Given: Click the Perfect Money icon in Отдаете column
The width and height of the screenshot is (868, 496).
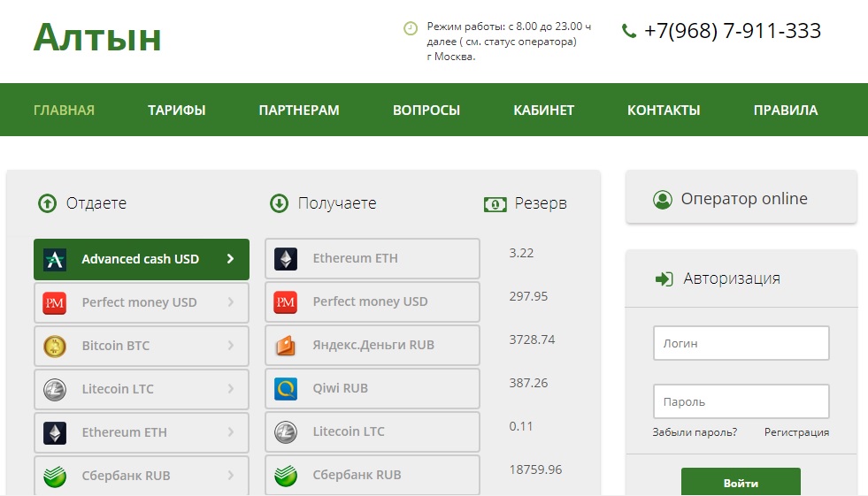Looking at the screenshot, I should point(55,302).
